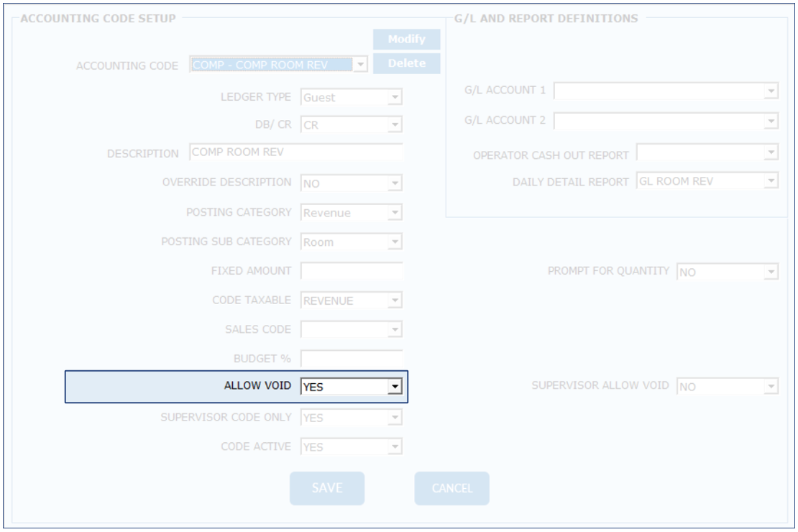
Task: Open the Sales Code dropdown
Action: [x=394, y=330]
